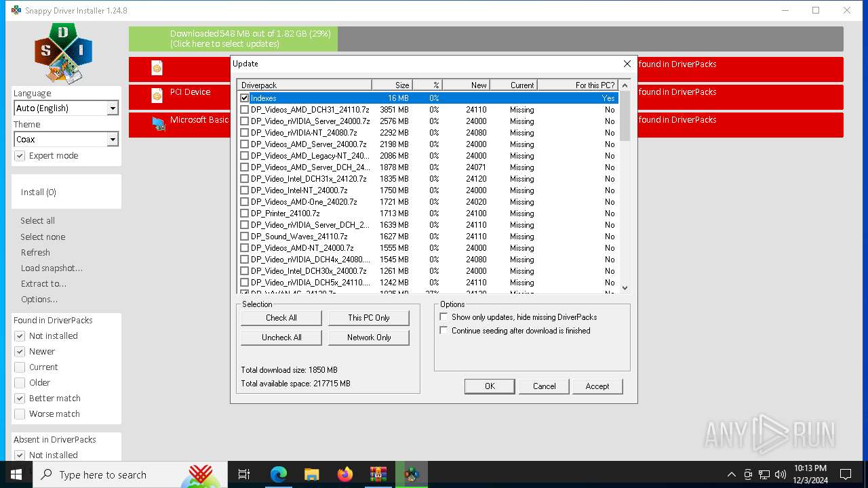Screen dimensions: 868x488
Task: Open Options... in the left panel
Action: coord(39,300)
